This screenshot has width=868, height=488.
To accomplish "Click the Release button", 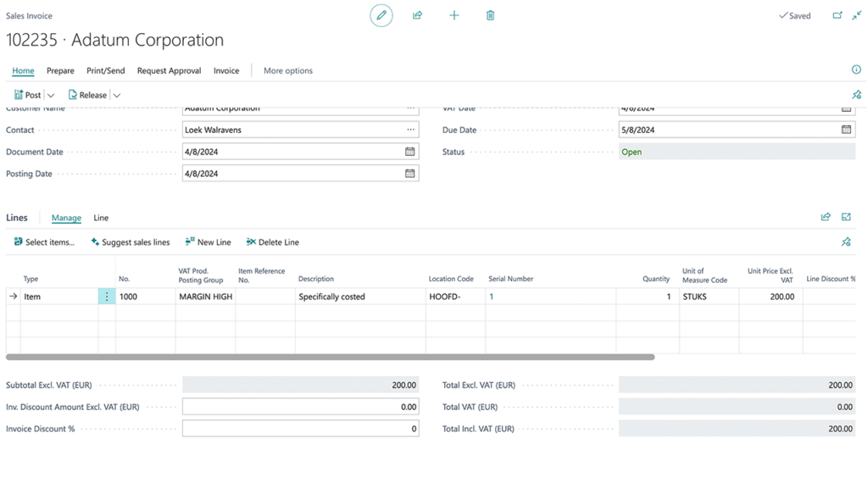I will click(x=87, y=95).
